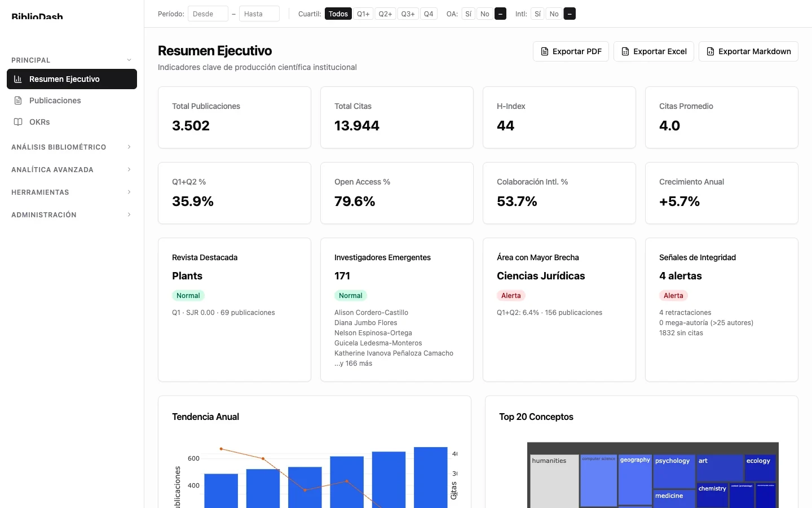The image size is (812, 508).
Task: Click researcher Katherine Ivanova Peñaloza Camacho
Action: coord(394,353)
